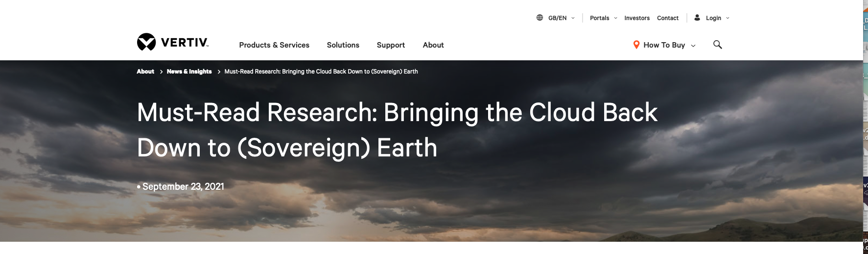The height and width of the screenshot is (254, 868).
Task: Open the Login dropdown chevron
Action: 727,18
